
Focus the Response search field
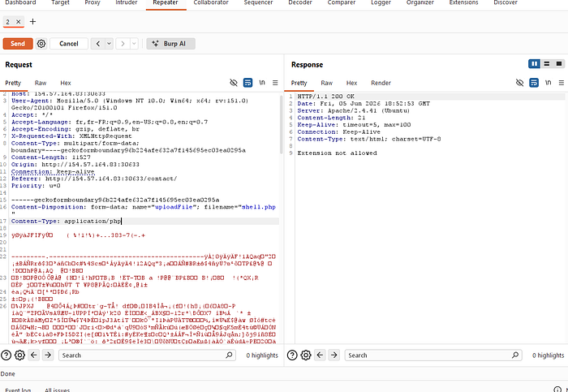click(x=433, y=355)
